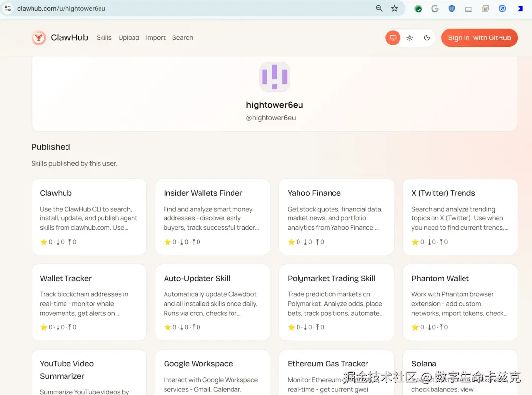The image size is (532, 395).
Task: Click star icon on Wallet Tracker card
Action: tap(43, 327)
